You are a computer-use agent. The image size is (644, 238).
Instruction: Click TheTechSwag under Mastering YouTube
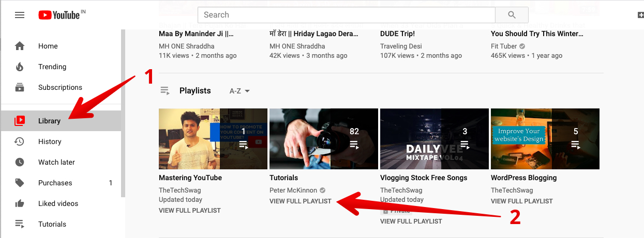(180, 191)
